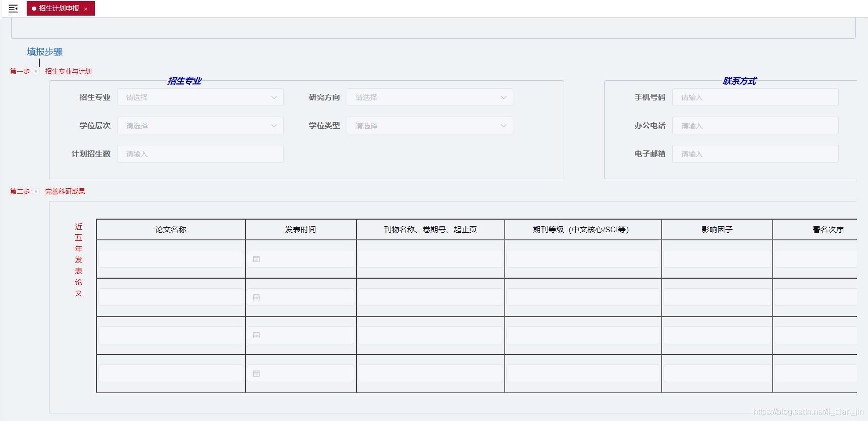The width and height of the screenshot is (868, 421).
Task: Click 论文名称 input in third row
Action: click(x=171, y=335)
